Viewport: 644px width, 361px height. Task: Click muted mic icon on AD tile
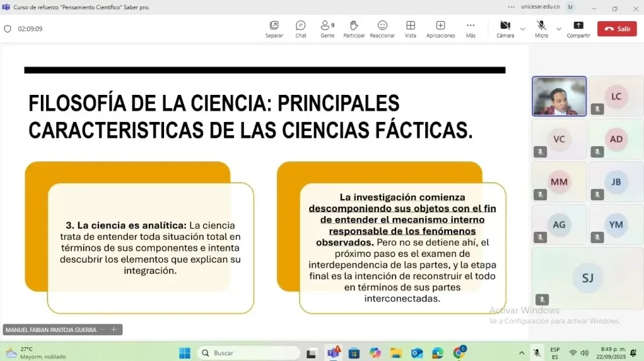pos(597,152)
